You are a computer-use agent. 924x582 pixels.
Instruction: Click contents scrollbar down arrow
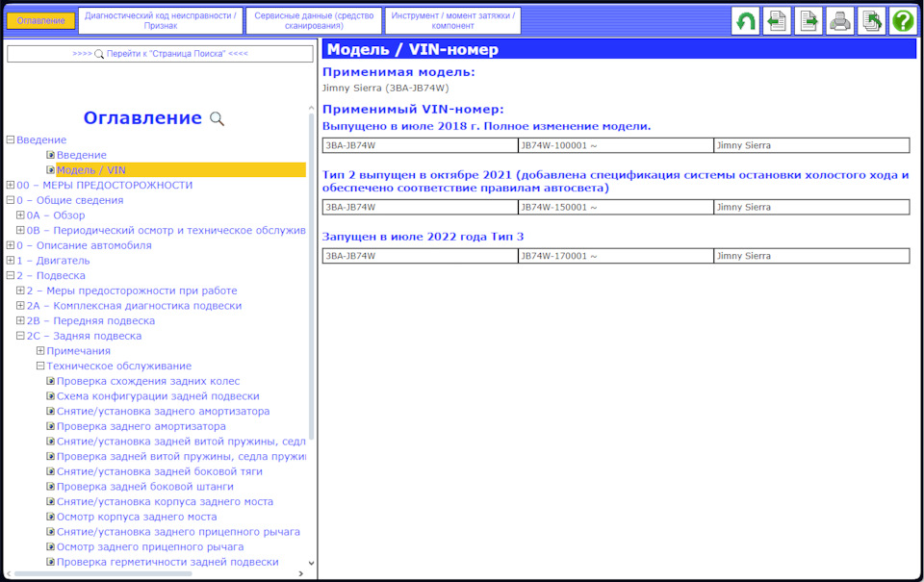click(311, 563)
